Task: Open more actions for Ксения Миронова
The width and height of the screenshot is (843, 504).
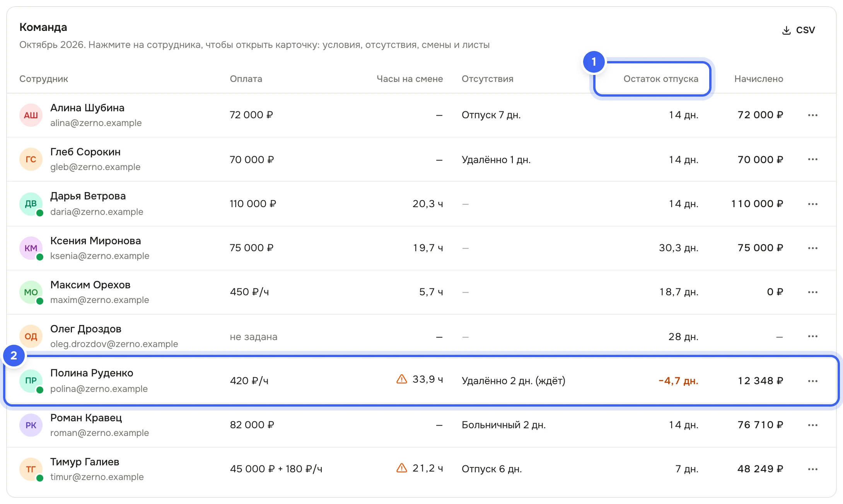Action: (x=812, y=248)
